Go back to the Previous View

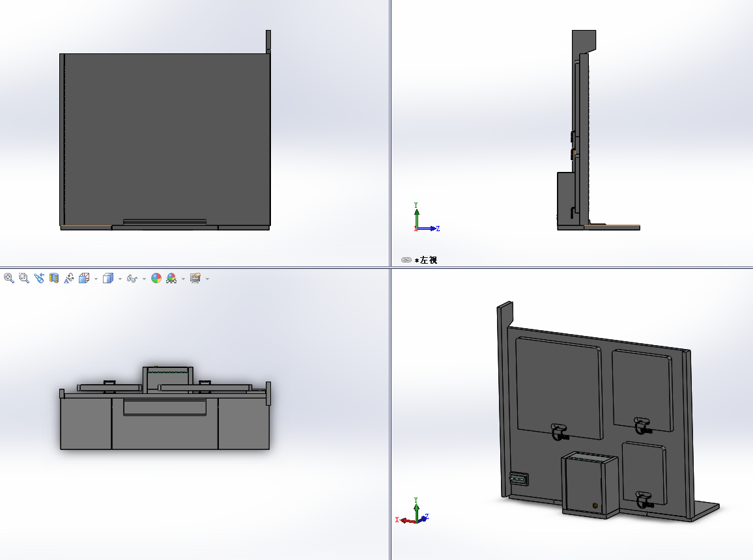(x=39, y=278)
